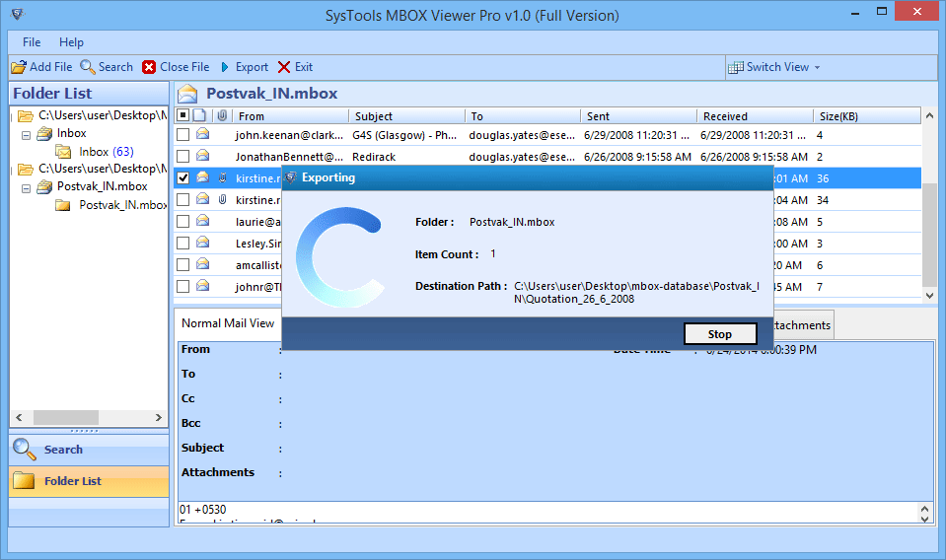Click folder tree scroll right arrow
Viewport: 946px width, 560px height.
point(159,417)
